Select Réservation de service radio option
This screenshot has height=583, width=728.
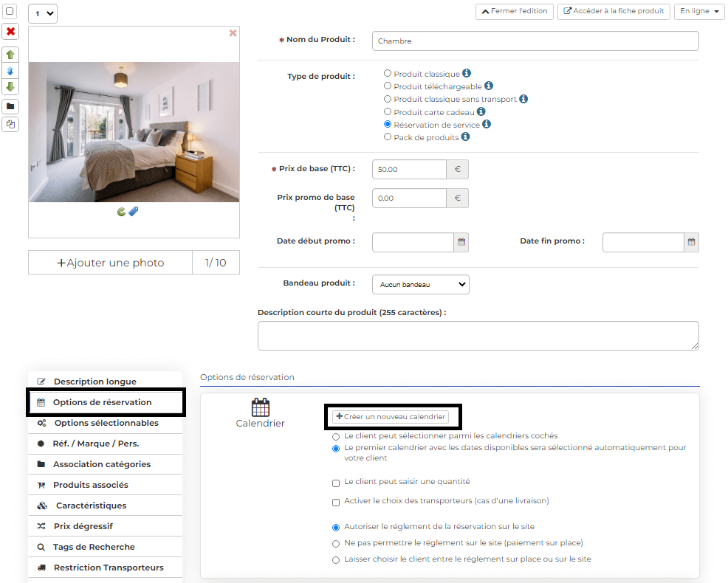(x=388, y=125)
